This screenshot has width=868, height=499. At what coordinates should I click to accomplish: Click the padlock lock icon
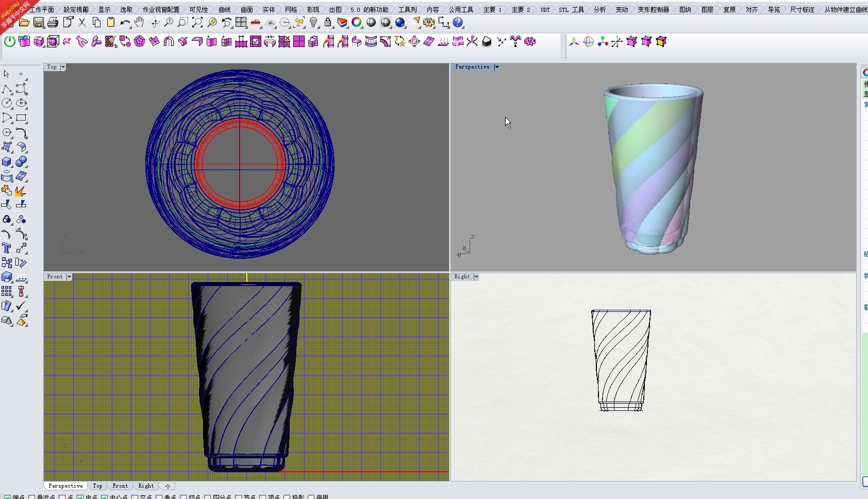point(328,23)
